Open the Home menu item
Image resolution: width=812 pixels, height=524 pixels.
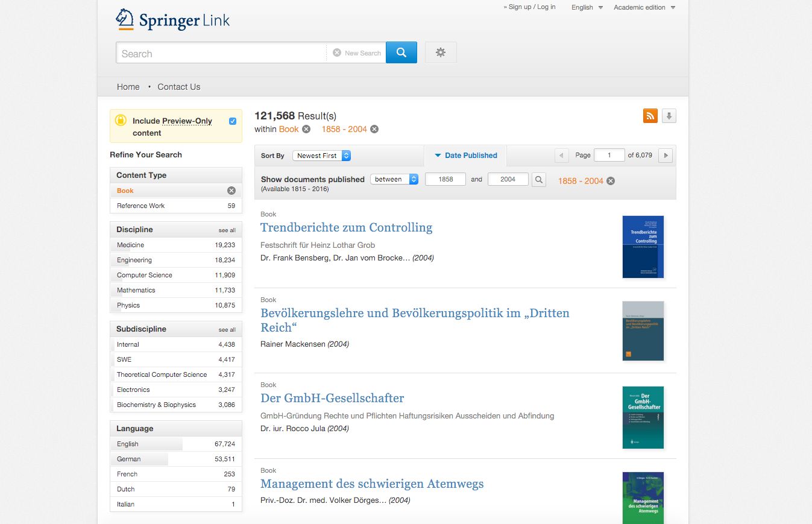pos(128,87)
